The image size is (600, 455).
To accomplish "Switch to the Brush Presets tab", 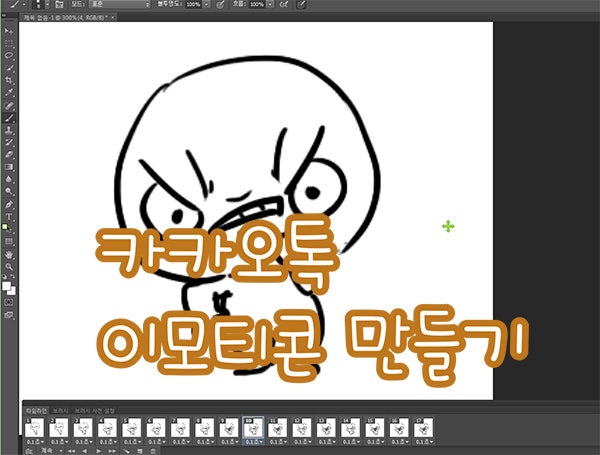I will click(x=95, y=411).
